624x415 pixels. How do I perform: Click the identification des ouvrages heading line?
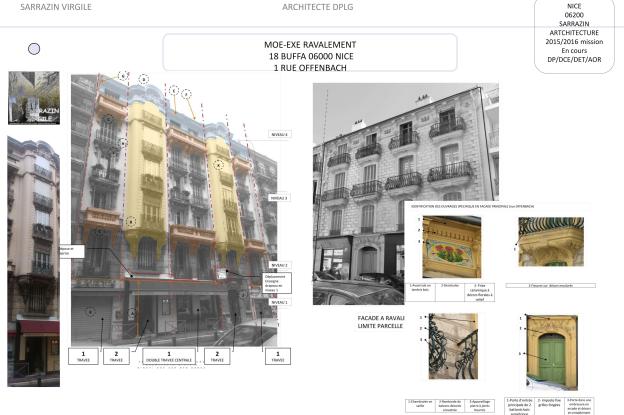point(472,207)
